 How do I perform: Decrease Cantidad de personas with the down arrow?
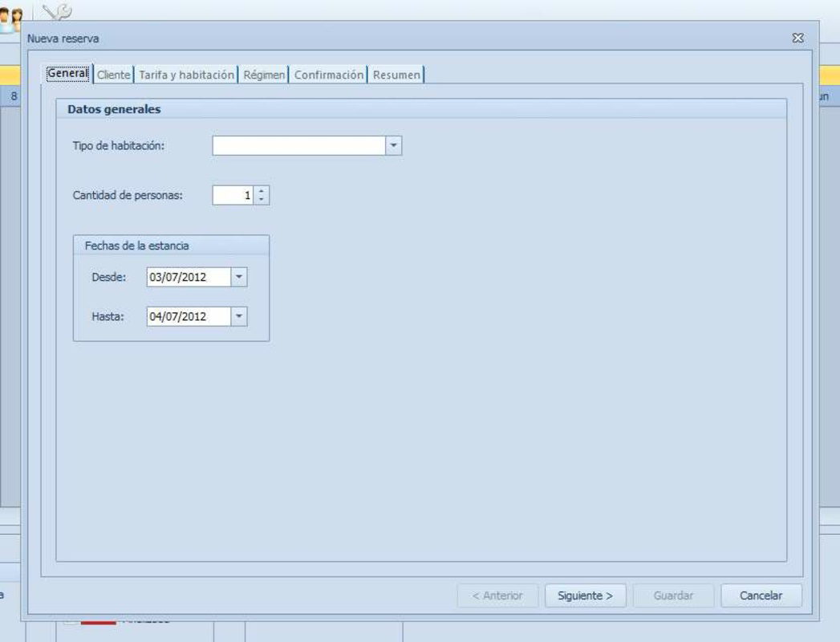pos(262,199)
